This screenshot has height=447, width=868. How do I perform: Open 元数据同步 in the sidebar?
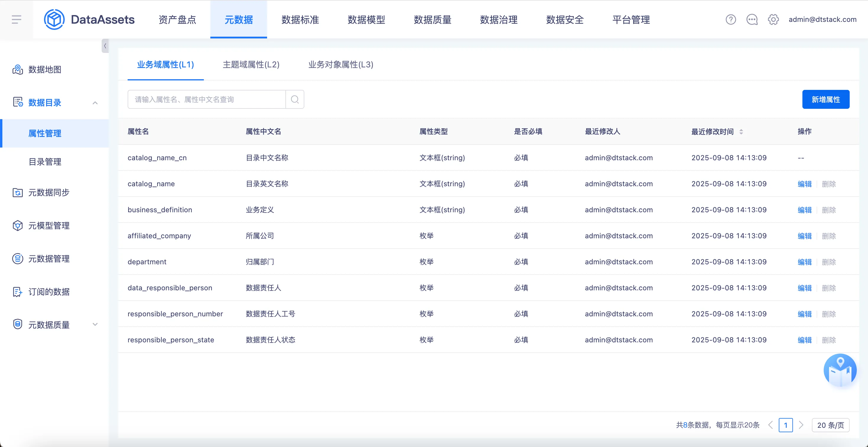click(x=48, y=192)
